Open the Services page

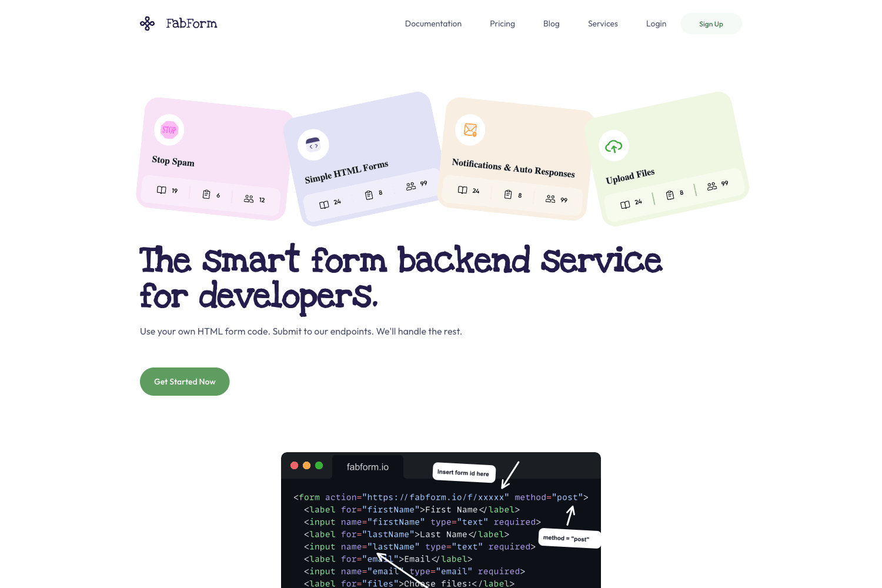click(x=603, y=24)
